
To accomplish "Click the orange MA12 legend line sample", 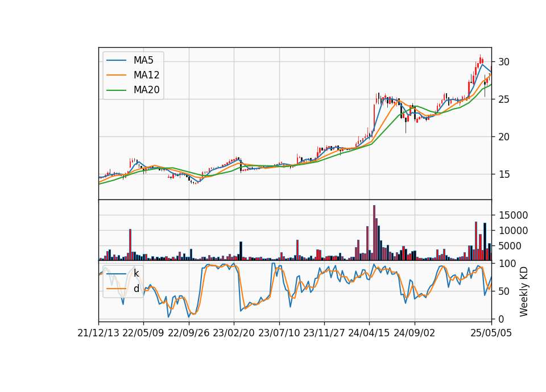I will [x=116, y=75].
